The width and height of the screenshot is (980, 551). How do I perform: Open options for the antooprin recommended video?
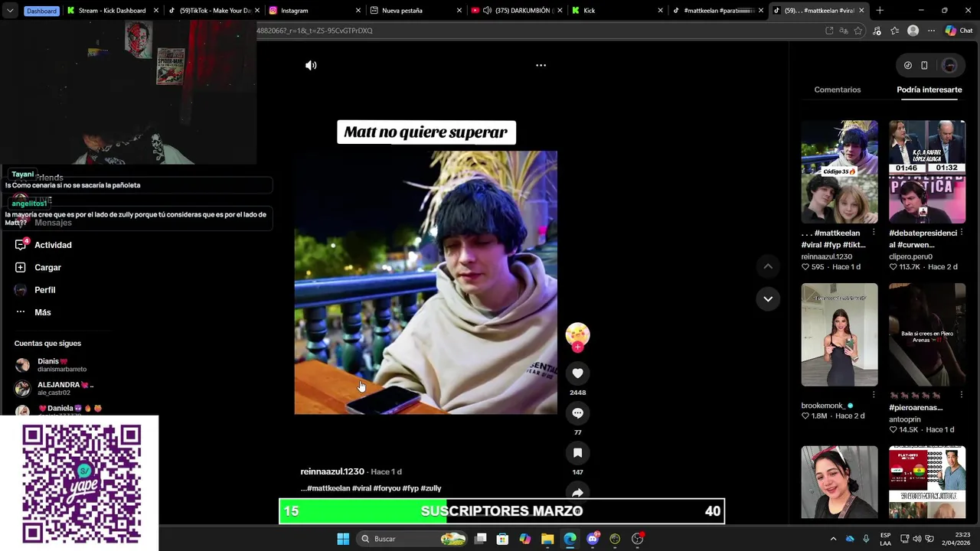[961, 395]
